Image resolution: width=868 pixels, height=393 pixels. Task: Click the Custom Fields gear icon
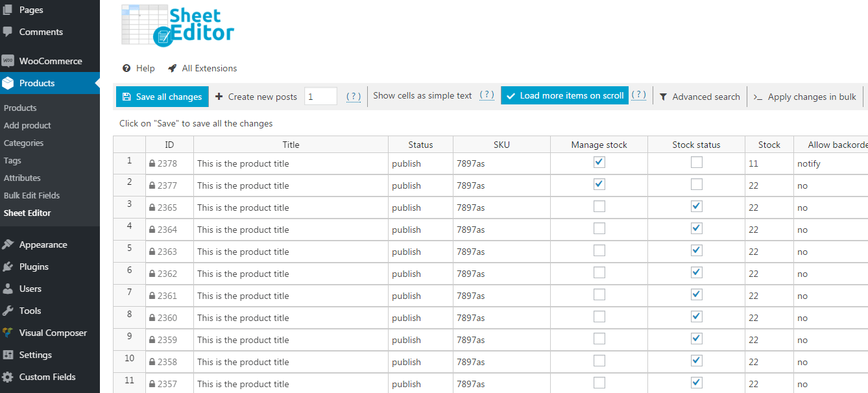tap(8, 377)
